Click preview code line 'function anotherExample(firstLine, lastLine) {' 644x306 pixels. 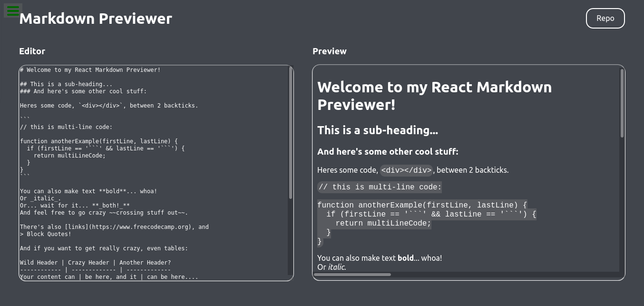coord(422,205)
